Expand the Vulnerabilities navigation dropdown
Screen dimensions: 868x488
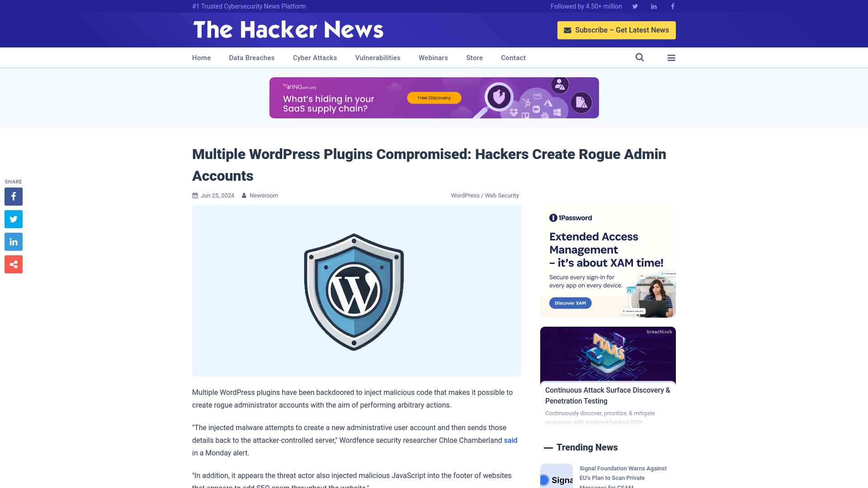[377, 57]
